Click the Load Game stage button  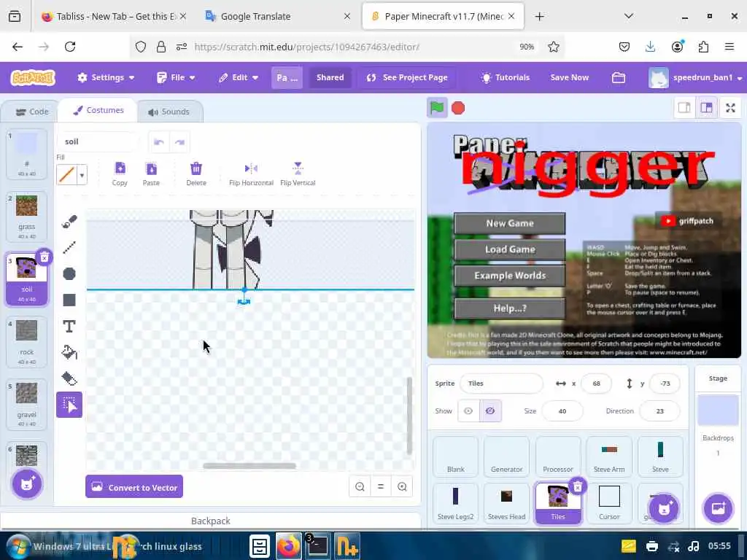pyautogui.click(x=509, y=249)
